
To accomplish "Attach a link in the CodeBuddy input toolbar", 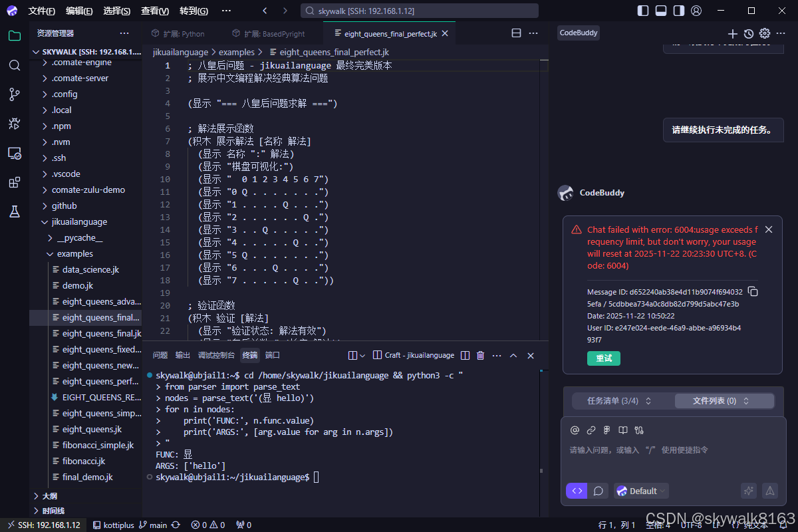I will [591, 430].
